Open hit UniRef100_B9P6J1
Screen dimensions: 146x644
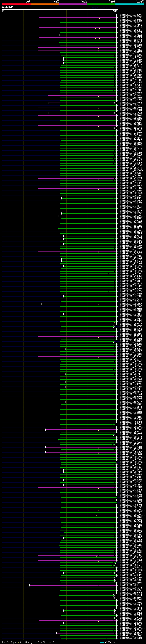pos(131,27)
